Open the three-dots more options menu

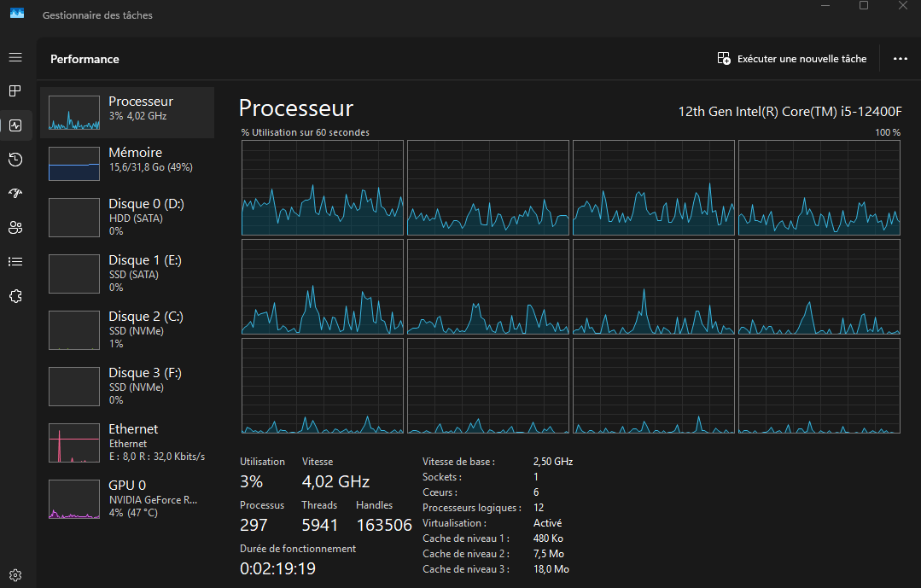[900, 59]
